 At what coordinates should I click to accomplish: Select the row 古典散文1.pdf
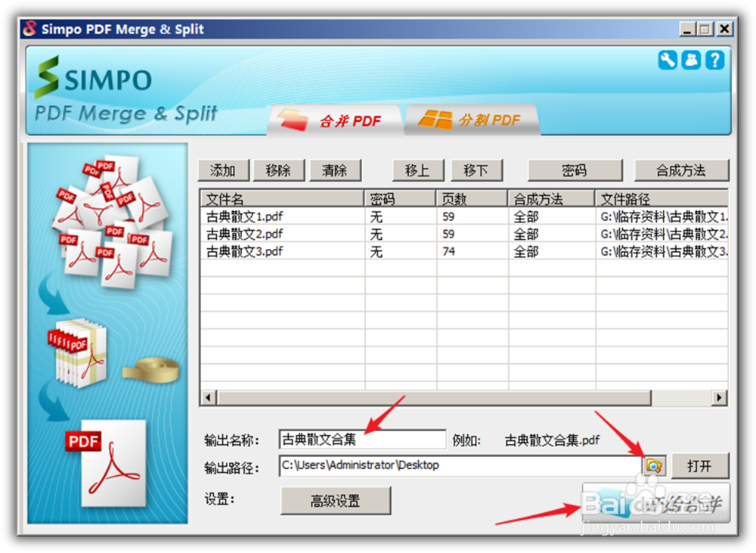[x=464, y=216]
